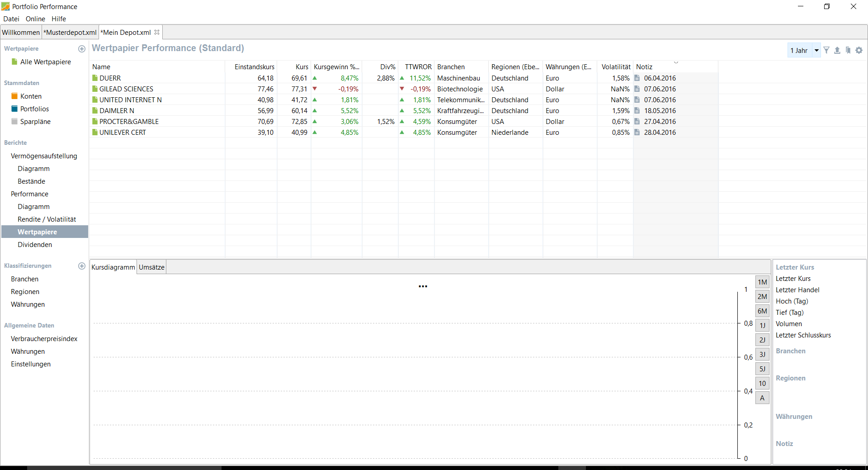Click the note date 28.04.2016
The width and height of the screenshot is (868, 470).
[x=660, y=132]
